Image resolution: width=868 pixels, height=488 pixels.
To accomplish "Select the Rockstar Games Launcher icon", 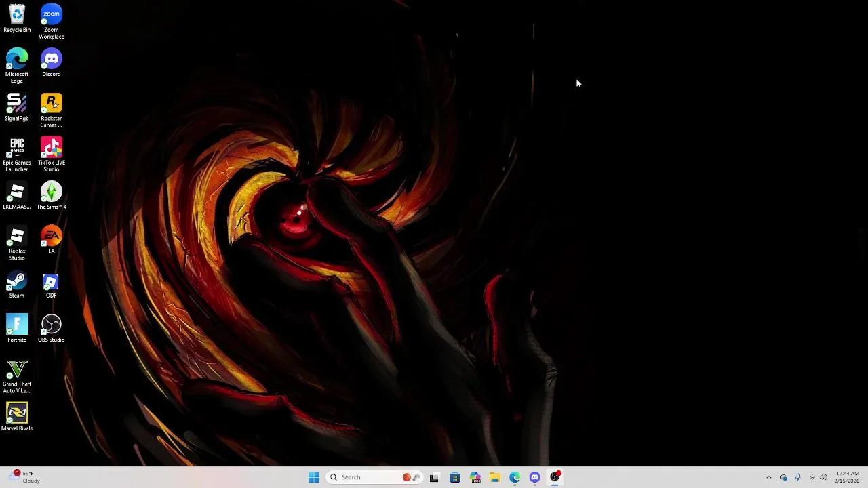I will tap(52, 110).
